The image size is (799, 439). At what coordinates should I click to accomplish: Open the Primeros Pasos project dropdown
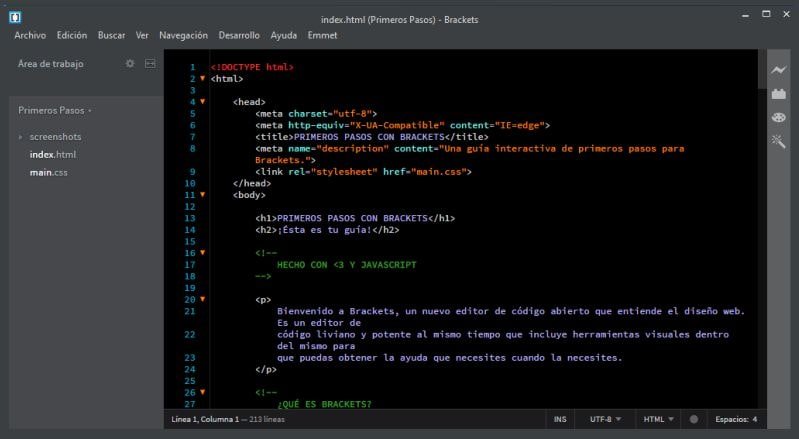55,111
